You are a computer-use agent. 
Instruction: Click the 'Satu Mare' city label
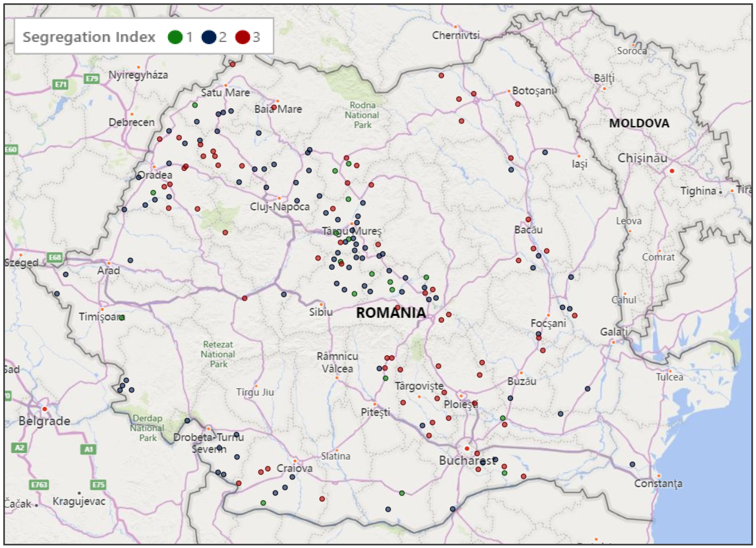point(225,92)
